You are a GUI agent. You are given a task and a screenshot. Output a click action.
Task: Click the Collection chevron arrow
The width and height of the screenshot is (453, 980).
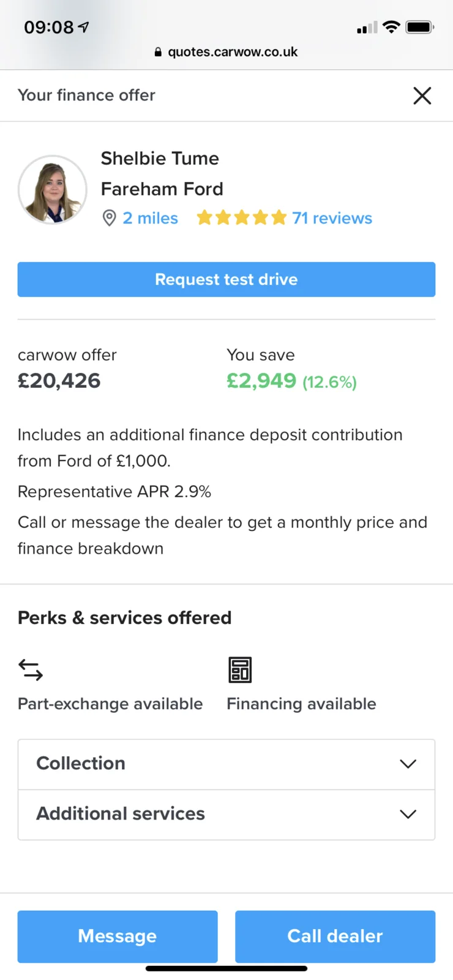[408, 764]
